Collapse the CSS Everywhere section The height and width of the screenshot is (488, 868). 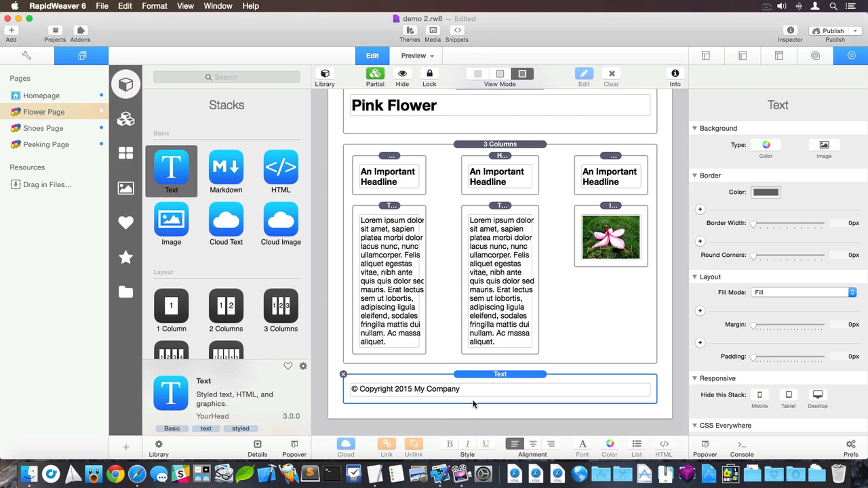[695, 425]
